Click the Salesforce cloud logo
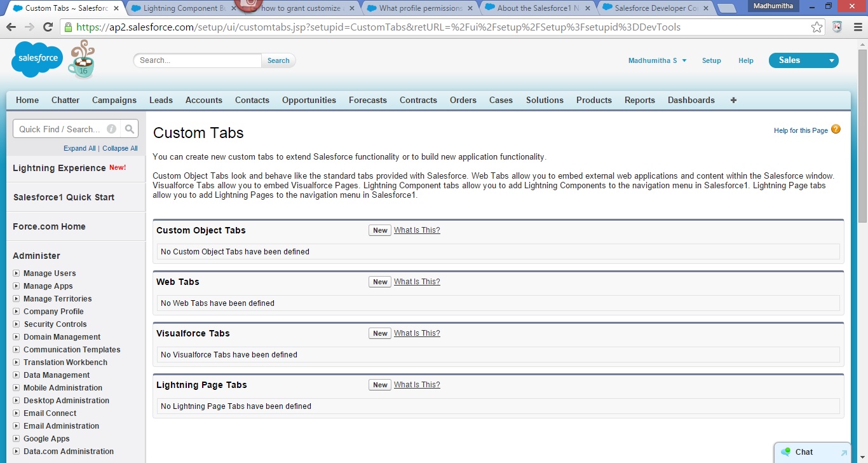The width and height of the screenshot is (868, 463). click(37, 59)
